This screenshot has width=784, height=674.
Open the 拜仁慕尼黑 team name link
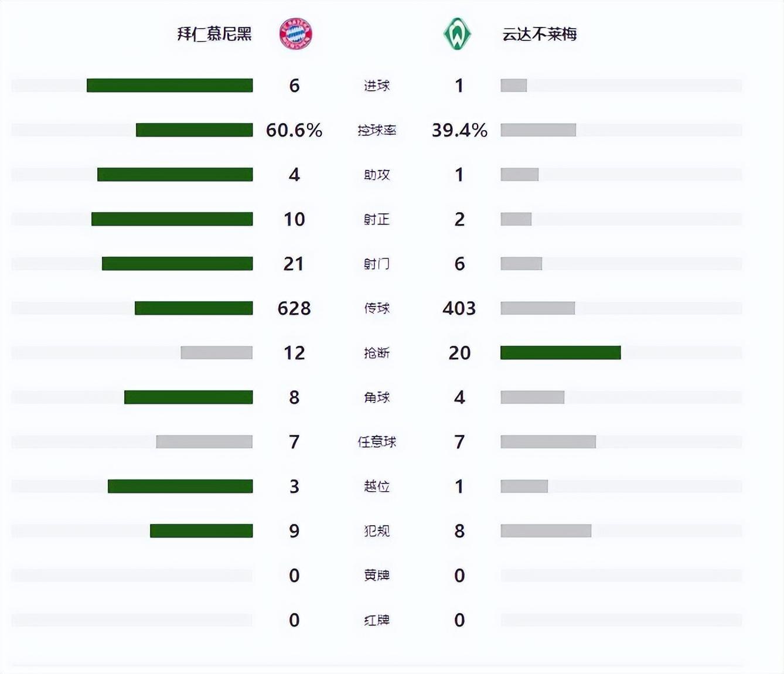[x=214, y=34]
